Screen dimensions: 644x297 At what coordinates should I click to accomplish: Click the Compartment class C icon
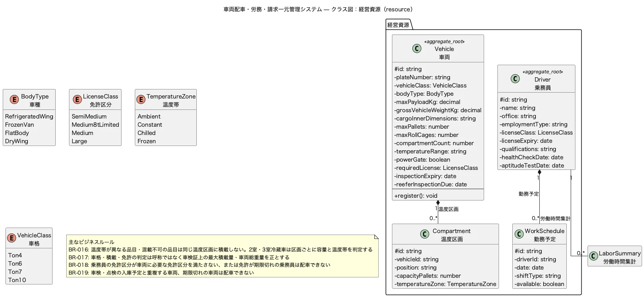[x=424, y=234]
